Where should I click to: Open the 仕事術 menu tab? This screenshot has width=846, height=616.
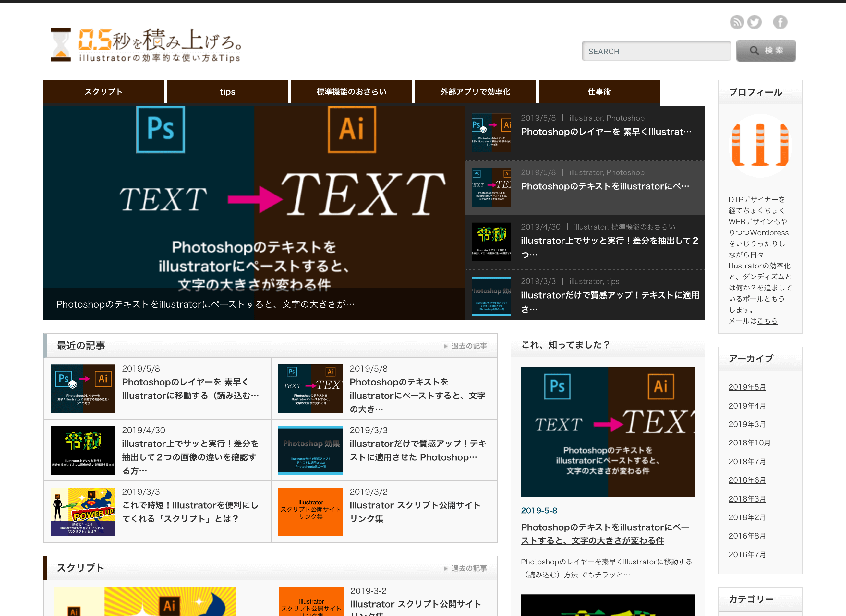pos(599,92)
